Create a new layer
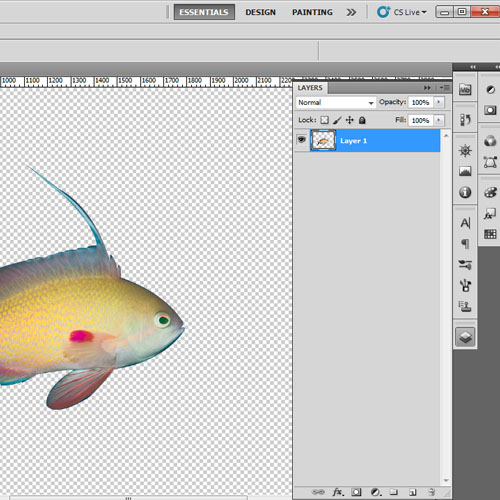Viewport: 500px width, 500px height. 413,492
